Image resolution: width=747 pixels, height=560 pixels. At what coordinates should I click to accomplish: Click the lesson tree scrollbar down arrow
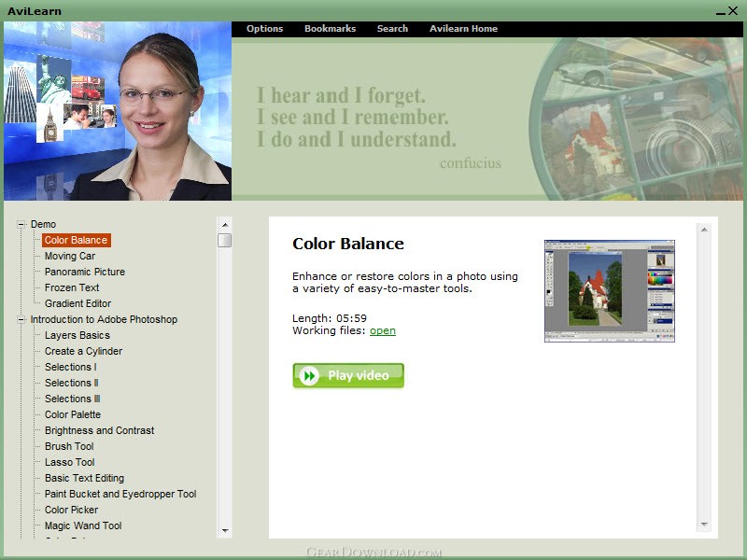coord(225,530)
